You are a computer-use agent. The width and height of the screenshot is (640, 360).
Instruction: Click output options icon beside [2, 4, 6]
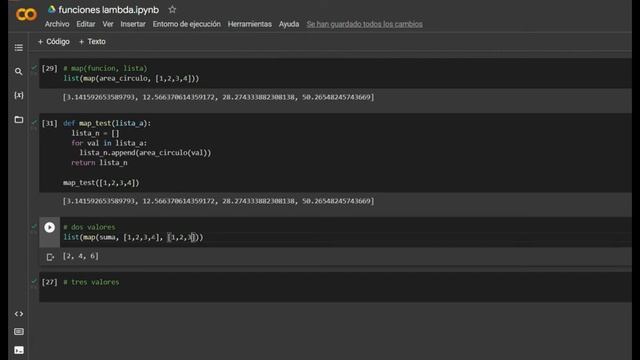[x=50, y=257]
